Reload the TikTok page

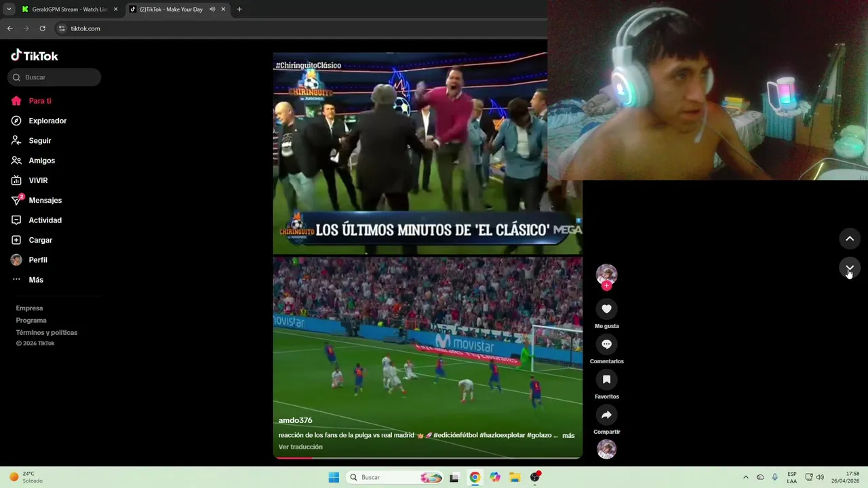pyautogui.click(x=42, y=28)
